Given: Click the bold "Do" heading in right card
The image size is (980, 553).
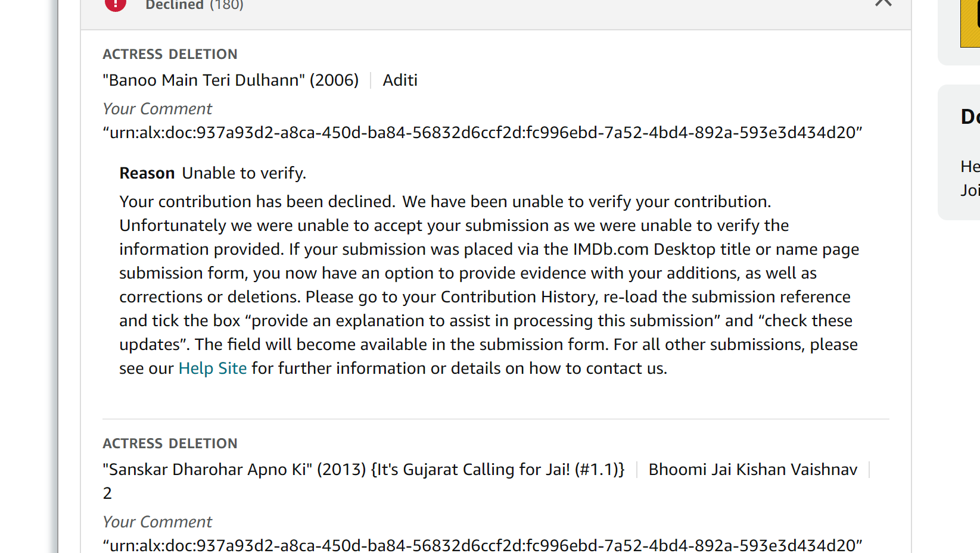Looking at the screenshot, I should (x=970, y=117).
